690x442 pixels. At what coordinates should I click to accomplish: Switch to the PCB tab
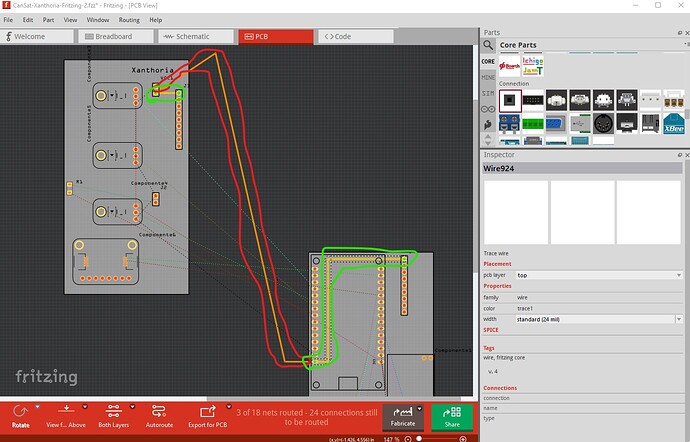point(275,37)
